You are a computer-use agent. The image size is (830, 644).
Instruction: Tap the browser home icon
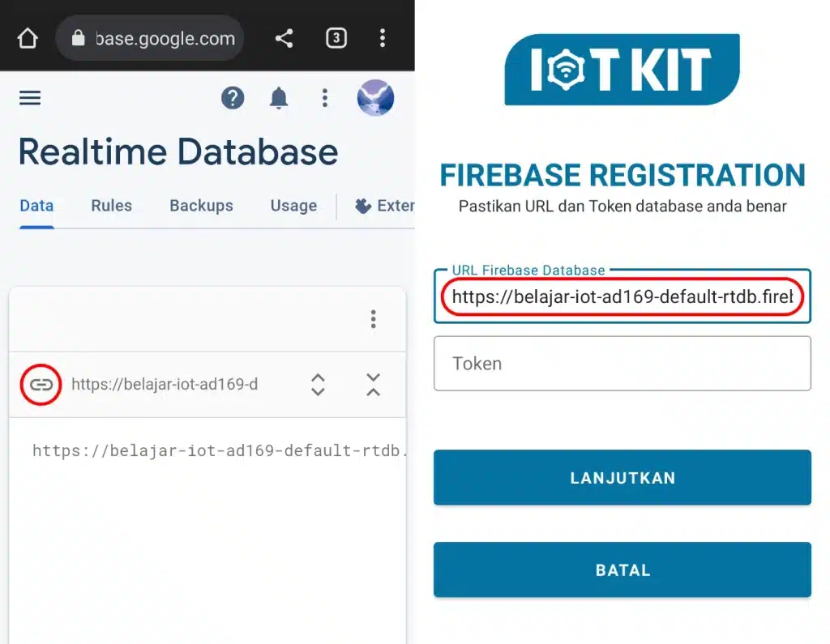[28, 38]
